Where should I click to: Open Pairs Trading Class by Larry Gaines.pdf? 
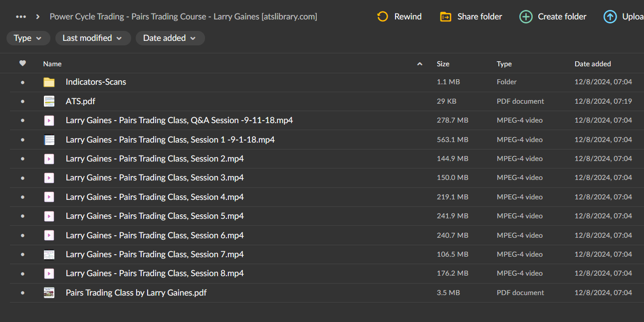coord(136,293)
